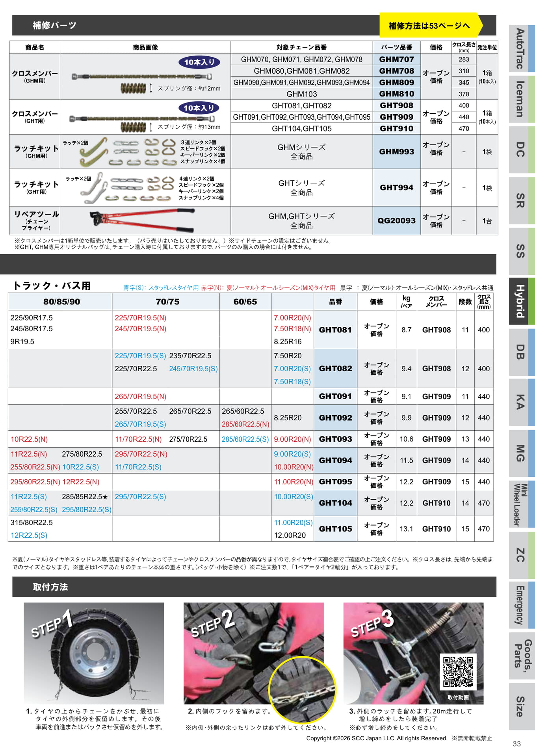Select tire size 315/80R22.5
This screenshot has width=535, height=756.
(32, 523)
